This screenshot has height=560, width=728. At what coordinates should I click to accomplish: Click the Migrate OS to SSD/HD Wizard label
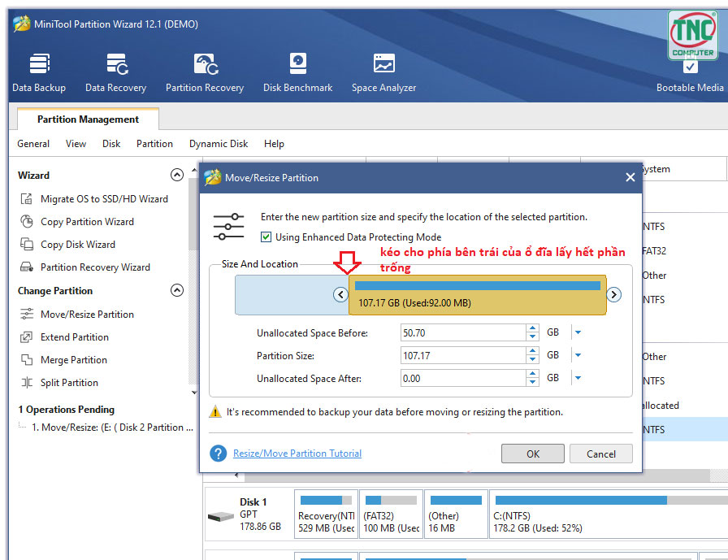click(105, 199)
